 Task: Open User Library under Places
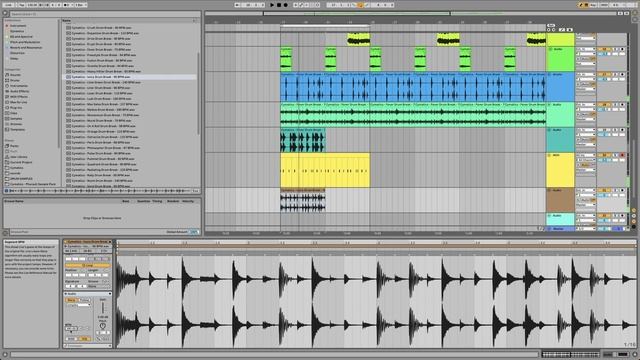pyautogui.click(x=19, y=157)
